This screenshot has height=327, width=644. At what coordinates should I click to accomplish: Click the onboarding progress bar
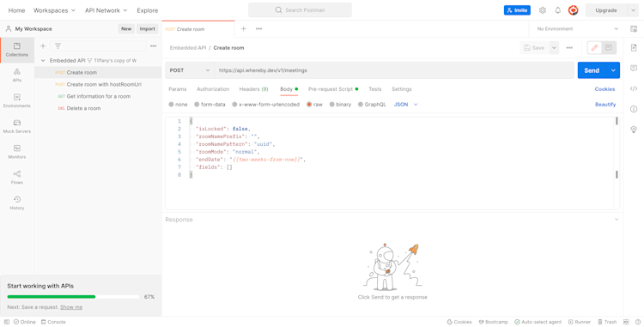pos(73,297)
